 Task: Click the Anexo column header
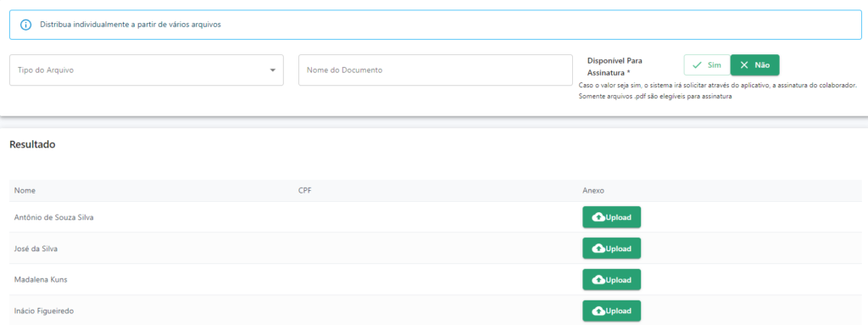593,190
